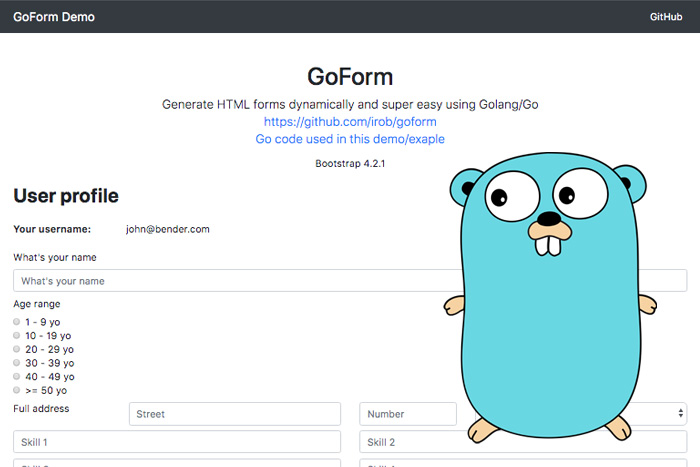Select the 1 - 9 yo age option
700x467 pixels.
click(17, 321)
